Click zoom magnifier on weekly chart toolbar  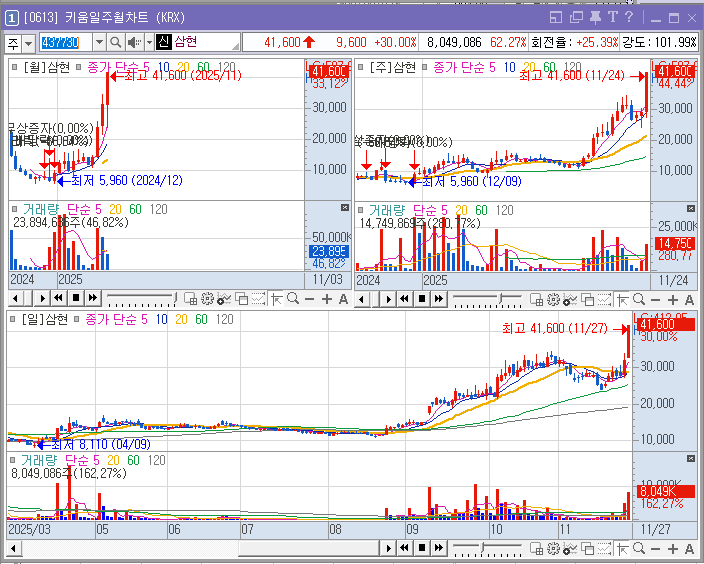click(639, 300)
